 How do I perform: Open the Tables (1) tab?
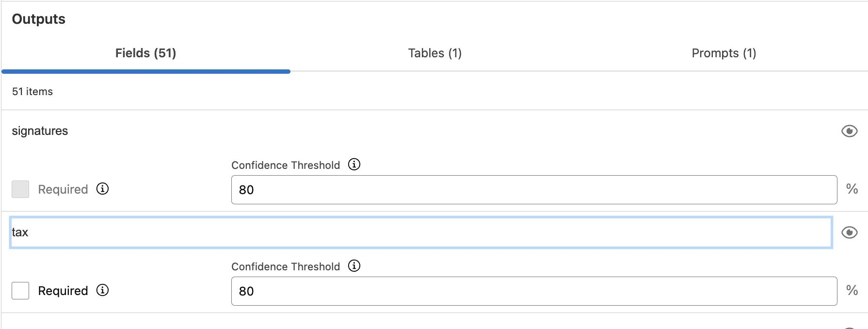pyautogui.click(x=434, y=53)
